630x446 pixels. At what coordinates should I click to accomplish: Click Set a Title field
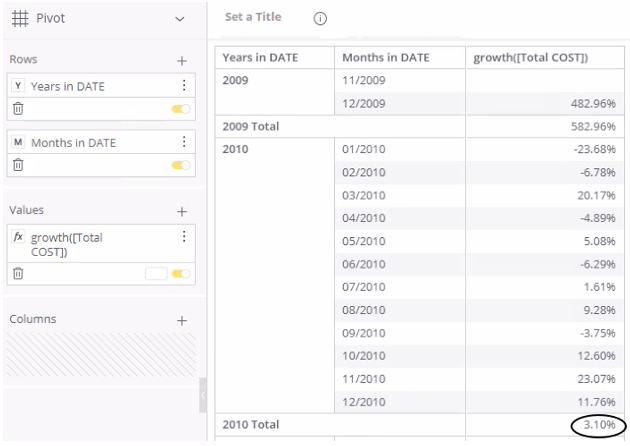click(x=253, y=17)
